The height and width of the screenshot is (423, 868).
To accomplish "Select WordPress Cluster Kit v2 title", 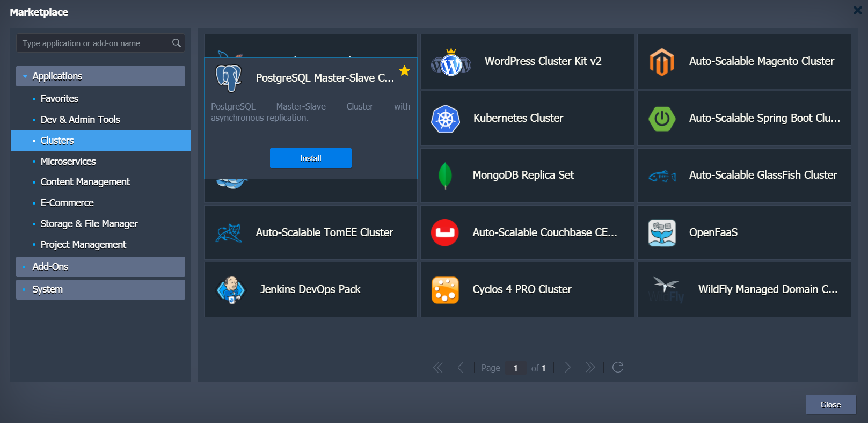I will click(x=543, y=61).
